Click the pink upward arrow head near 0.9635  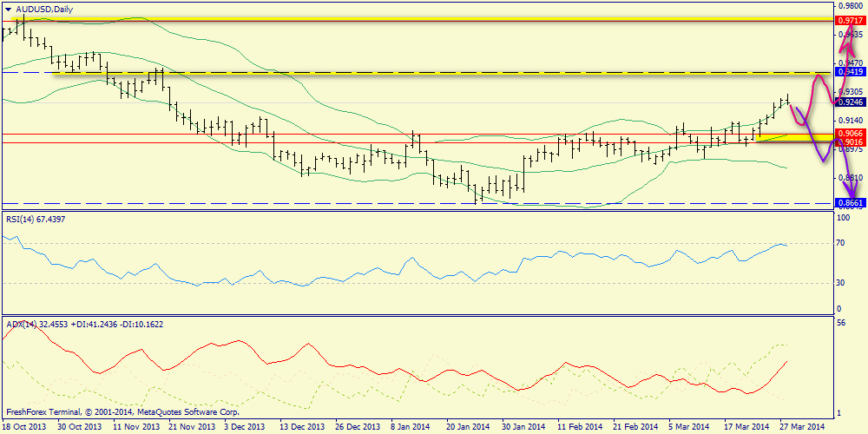pyautogui.click(x=852, y=39)
